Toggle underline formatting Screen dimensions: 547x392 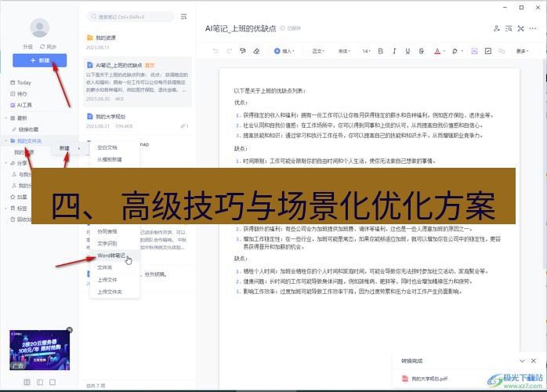coord(408,51)
